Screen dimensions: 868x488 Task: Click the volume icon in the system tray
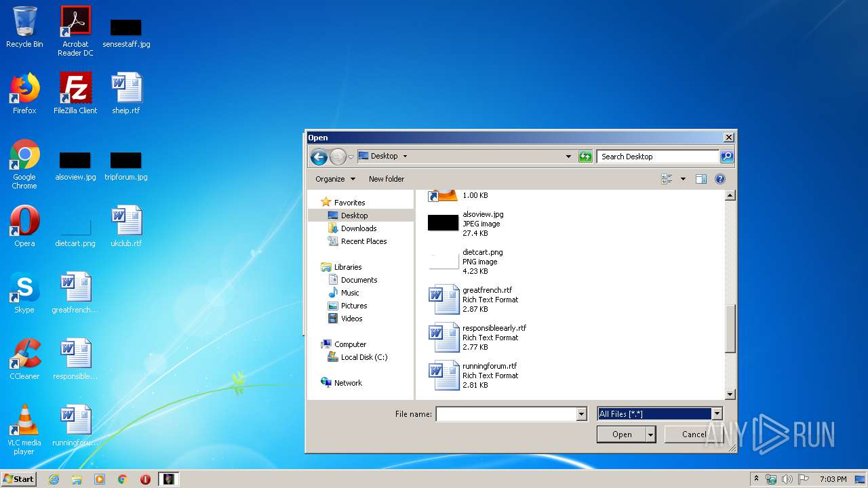pos(787,479)
